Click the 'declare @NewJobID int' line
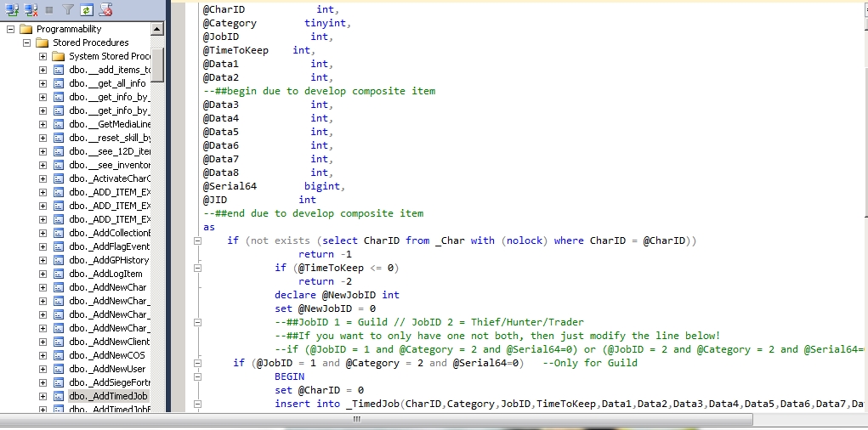The image size is (868, 430). (x=338, y=295)
